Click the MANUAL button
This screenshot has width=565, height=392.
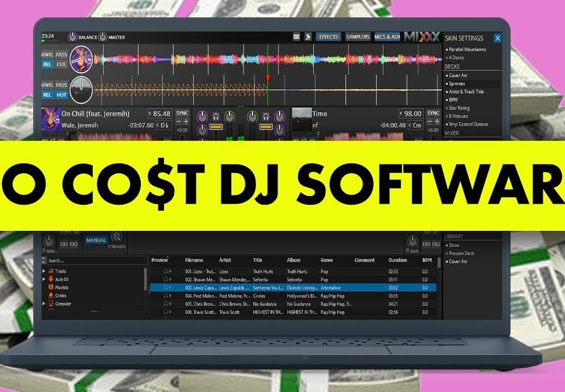tap(96, 240)
